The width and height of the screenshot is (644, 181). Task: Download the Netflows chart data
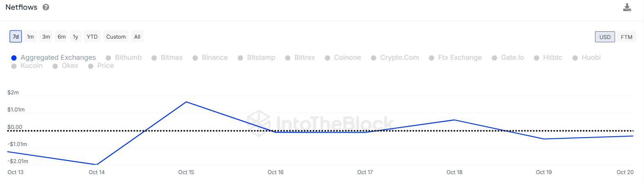(627, 7)
